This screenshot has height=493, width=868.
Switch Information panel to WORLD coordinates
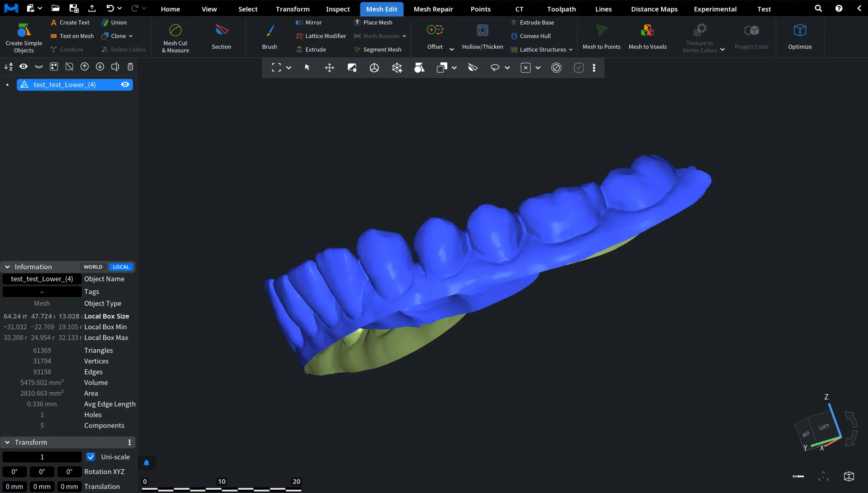pyautogui.click(x=93, y=267)
